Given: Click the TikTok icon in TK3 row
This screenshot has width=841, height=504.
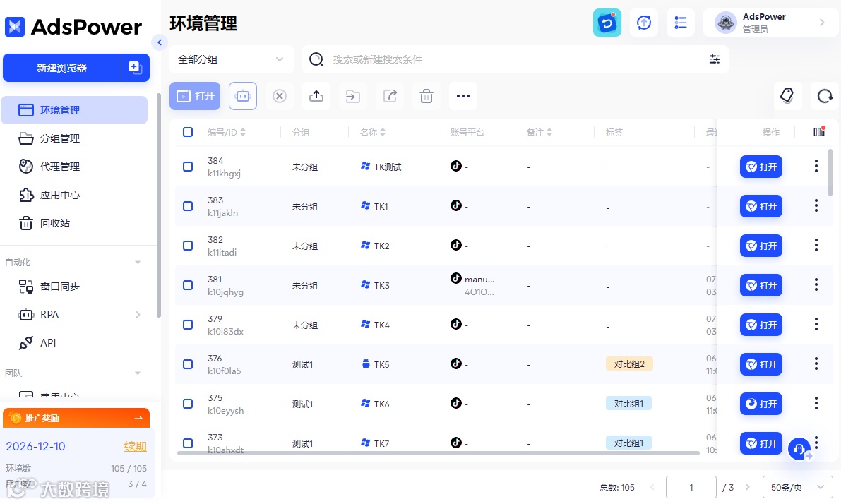Looking at the screenshot, I should [x=456, y=278].
